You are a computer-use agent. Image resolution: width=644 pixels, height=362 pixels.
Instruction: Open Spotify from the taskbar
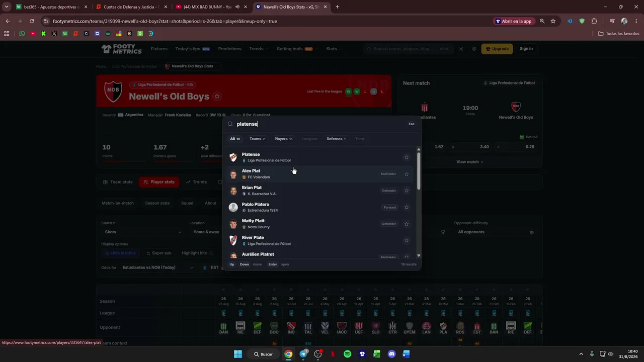click(x=347, y=354)
